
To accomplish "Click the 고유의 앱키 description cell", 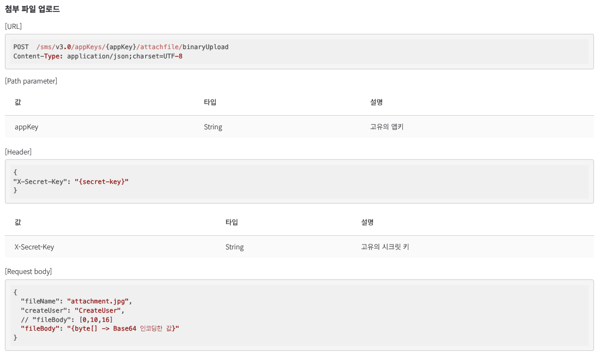I will tap(387, 127).
